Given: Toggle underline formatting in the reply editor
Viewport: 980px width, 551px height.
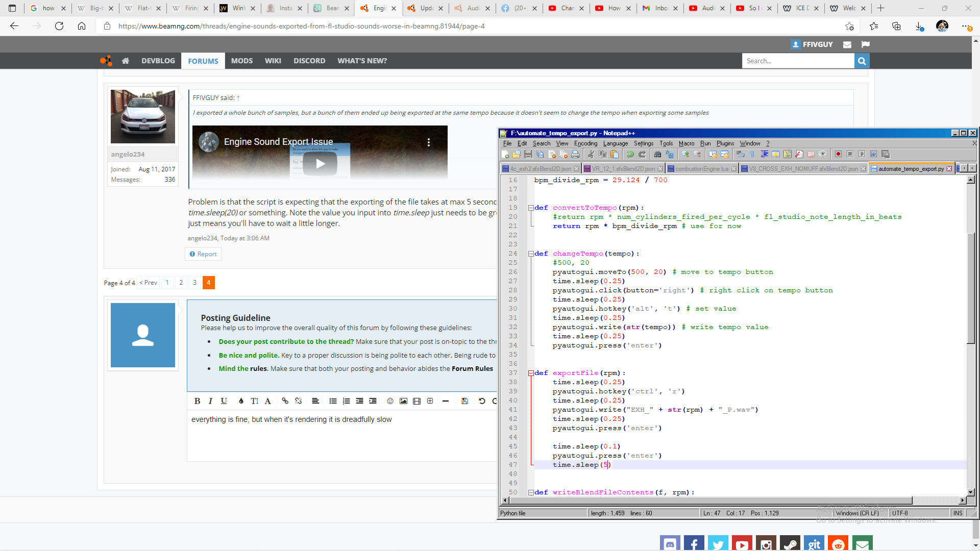Looking at the screenshot, I should 224,401.
